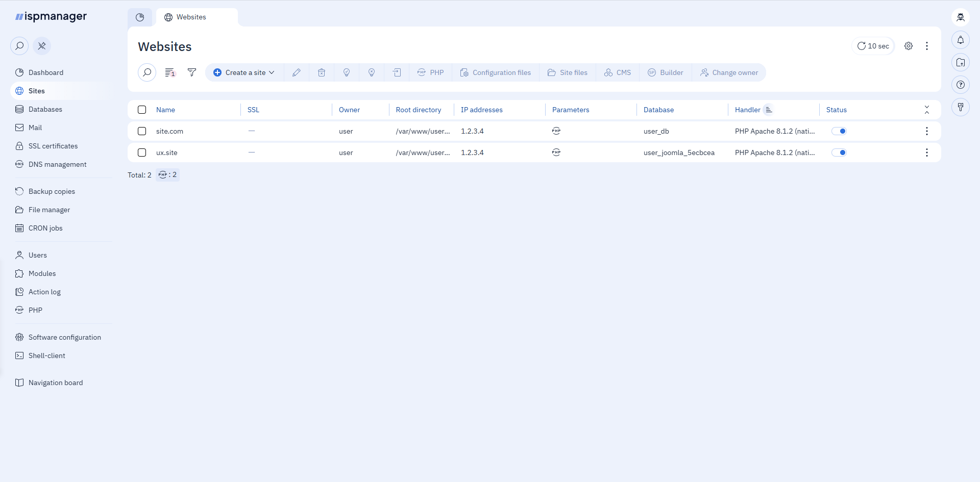Screen dimensions: 980x482
Task: Click the PHP count badge in footer
Action: click(x=167, y=175)
